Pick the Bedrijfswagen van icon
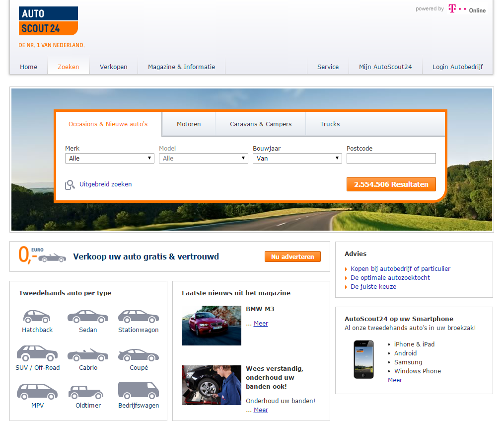This screenshot has height=425, width=504. click(x=139, y=391)
